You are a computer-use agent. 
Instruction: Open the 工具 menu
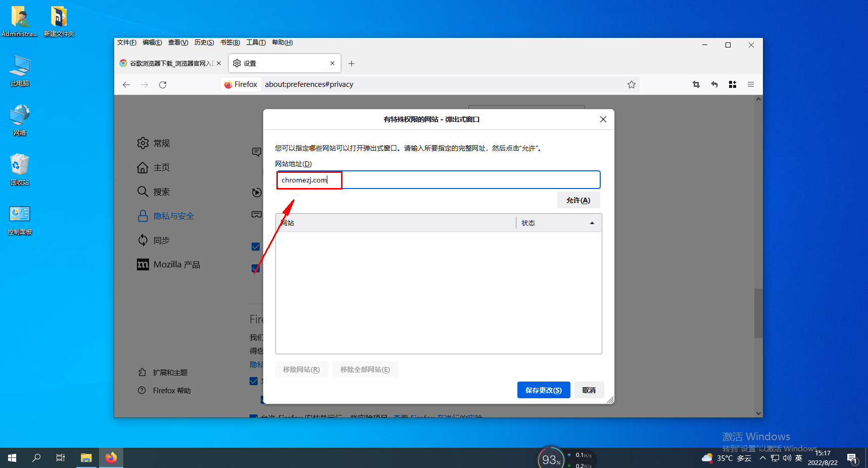256,42
